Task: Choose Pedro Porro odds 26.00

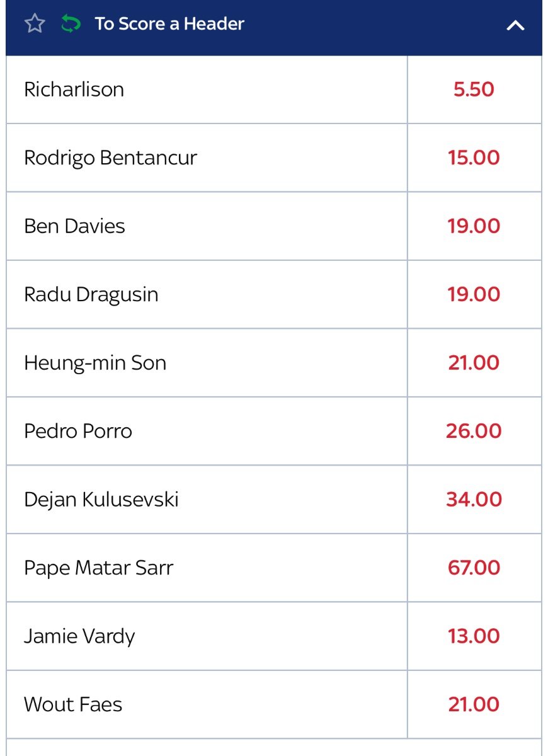Action: click(474, 431)
